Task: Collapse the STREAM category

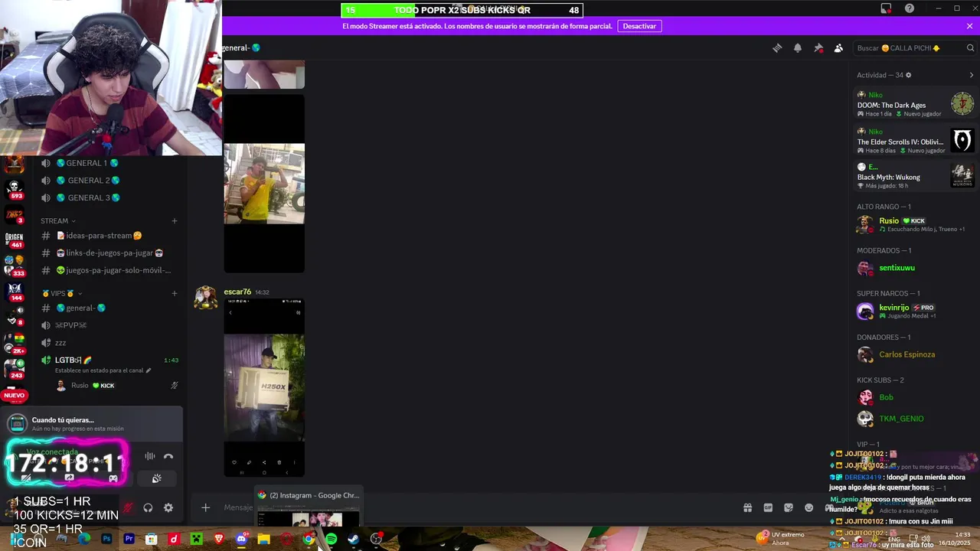Action: pyautogui.click(x=58, y=221)
